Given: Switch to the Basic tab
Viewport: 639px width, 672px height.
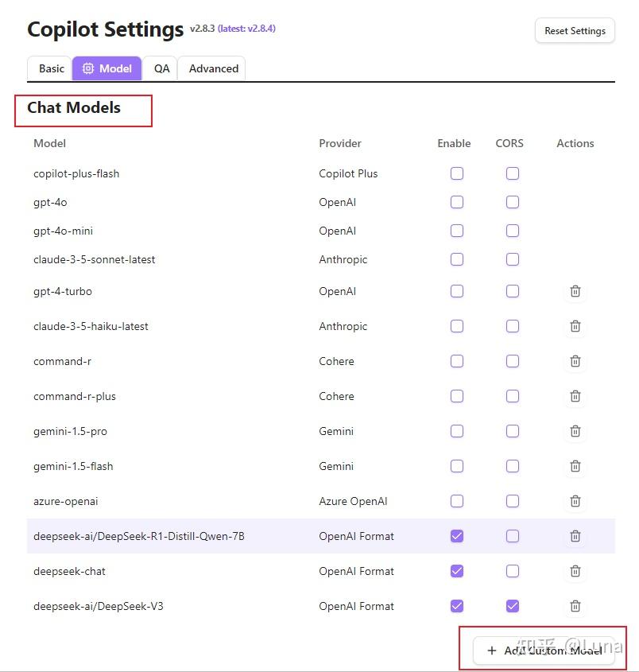Looking at the screenshot, I should 51,68.
